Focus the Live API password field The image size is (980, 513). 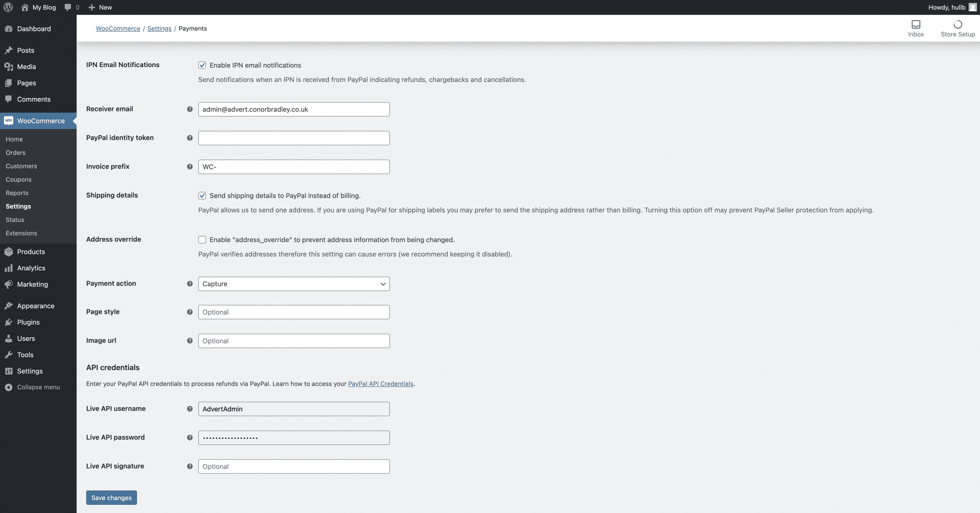294,438
